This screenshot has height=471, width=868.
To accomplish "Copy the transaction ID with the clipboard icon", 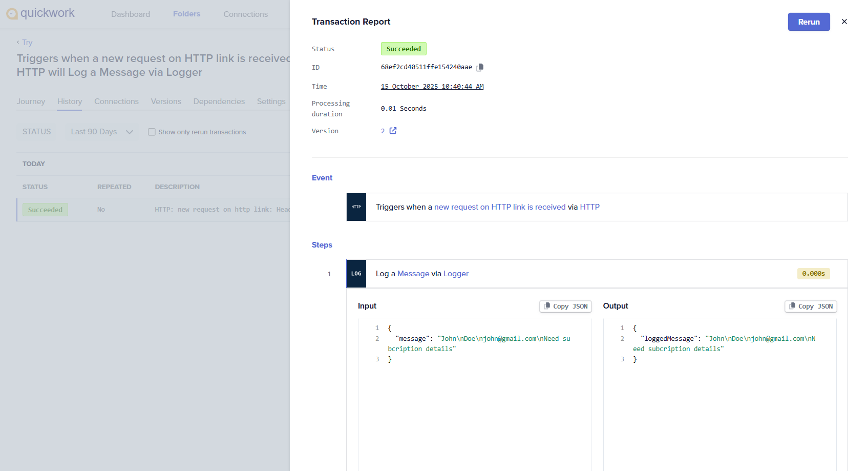I will tap(480, 67).
